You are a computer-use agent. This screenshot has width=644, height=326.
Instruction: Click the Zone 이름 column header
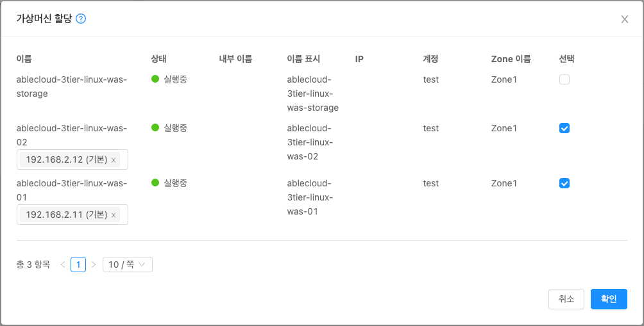pos(511,59)
